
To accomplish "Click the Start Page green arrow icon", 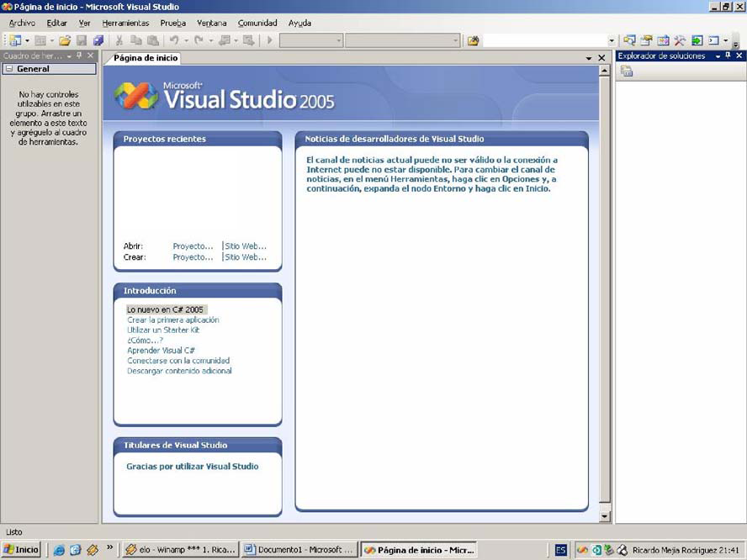I will (697, 41).
